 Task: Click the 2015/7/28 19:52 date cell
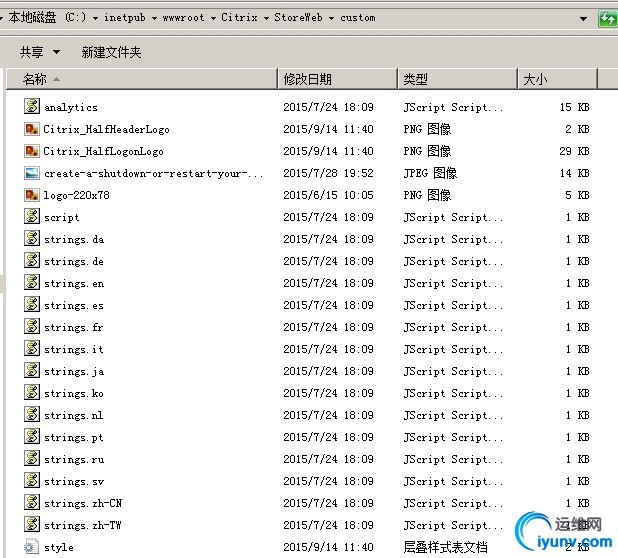click(x=328, y=173)
